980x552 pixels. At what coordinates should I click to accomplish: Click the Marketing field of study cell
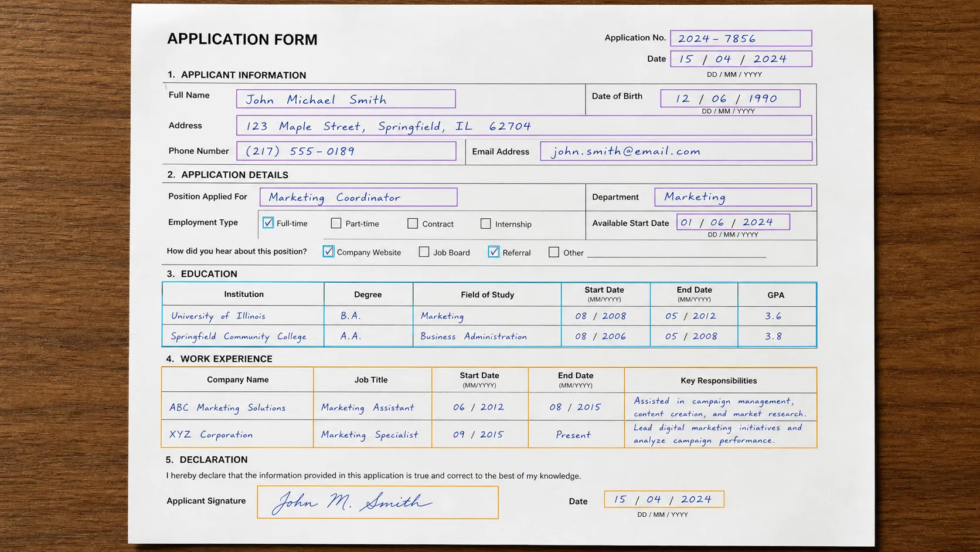pyautogui.click(x=487, y=316)
